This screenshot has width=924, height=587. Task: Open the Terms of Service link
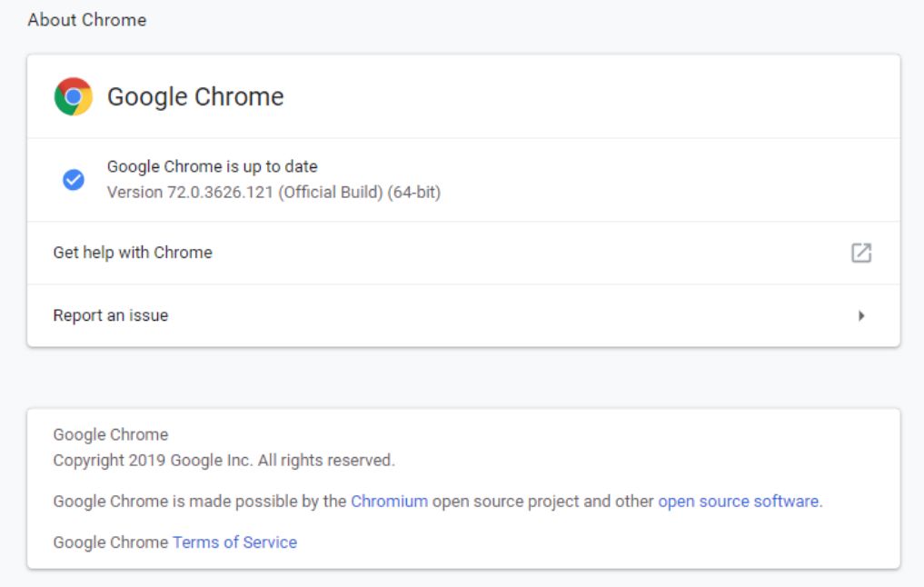[x=234, y=542]
